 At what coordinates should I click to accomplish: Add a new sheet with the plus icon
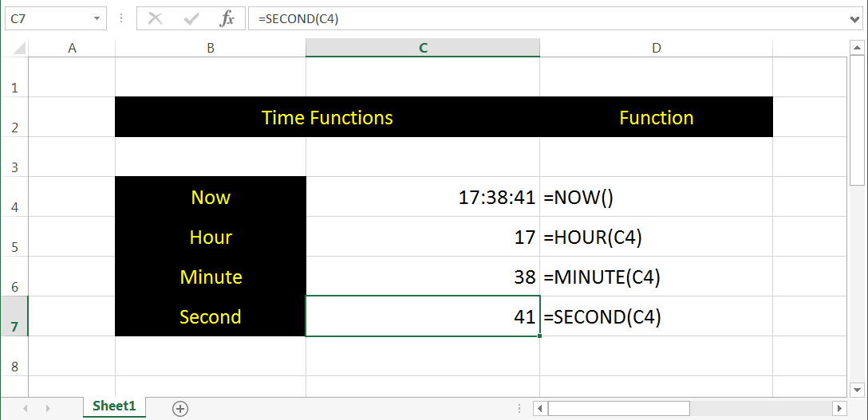pyautogui.click(x=180, y=408)
